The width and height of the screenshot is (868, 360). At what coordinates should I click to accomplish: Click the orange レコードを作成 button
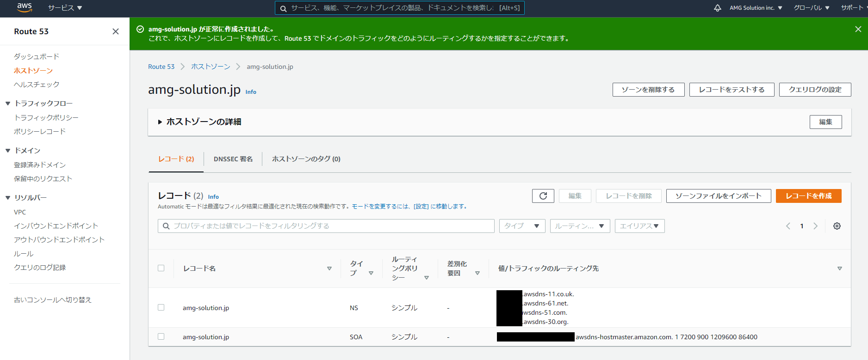point(808,196)
